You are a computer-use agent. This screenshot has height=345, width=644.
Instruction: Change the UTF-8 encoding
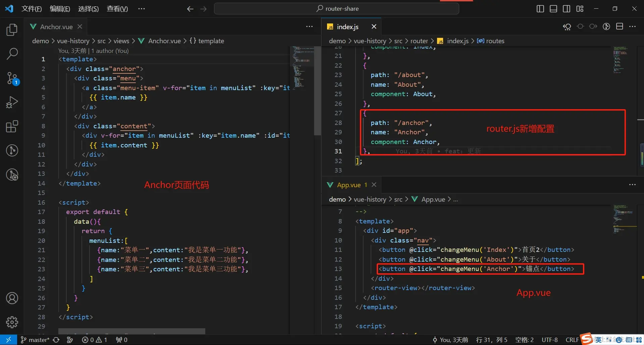tap(550, 340)
